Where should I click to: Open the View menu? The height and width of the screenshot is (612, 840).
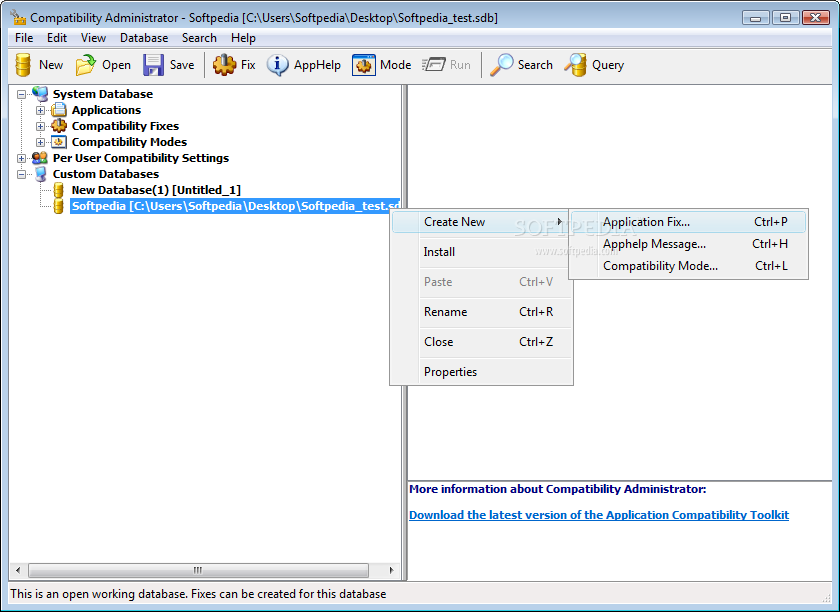93,38
